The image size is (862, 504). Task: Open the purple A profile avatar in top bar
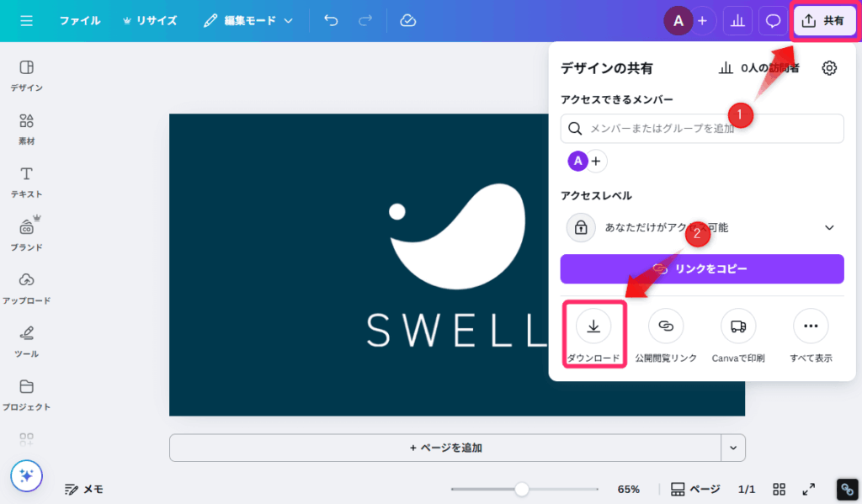click(678, 21)
